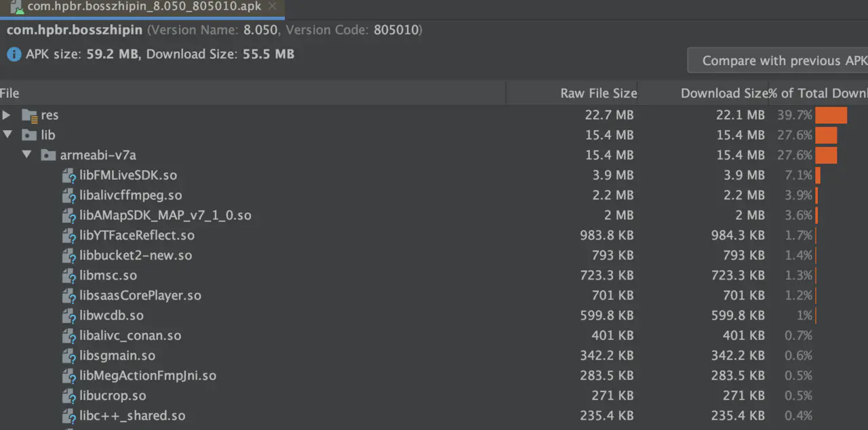Click the res folder icon
The width and height of the screenshot is (868, 430).
[x=29, y=115]
